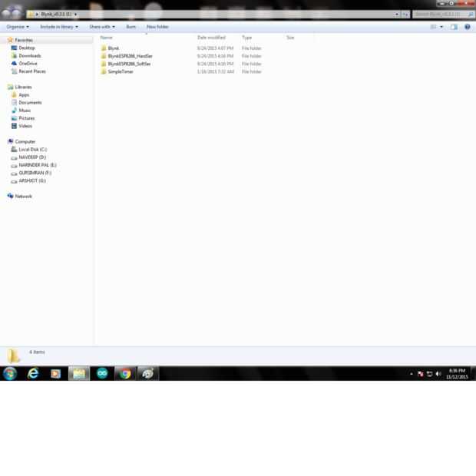The height and width of the screenshot is (476, 476).
Task: Sort by the Size column
Action: pyautogui.click(x=290, y=38)
